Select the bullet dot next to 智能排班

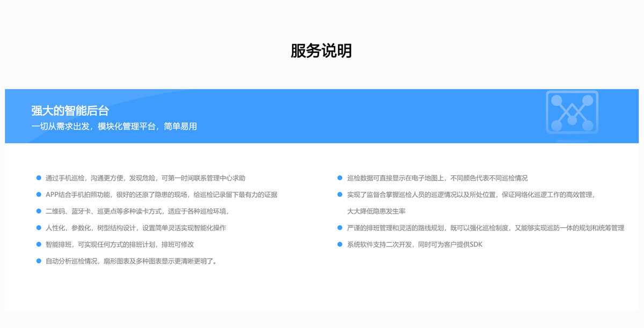(x=39, y=244)
